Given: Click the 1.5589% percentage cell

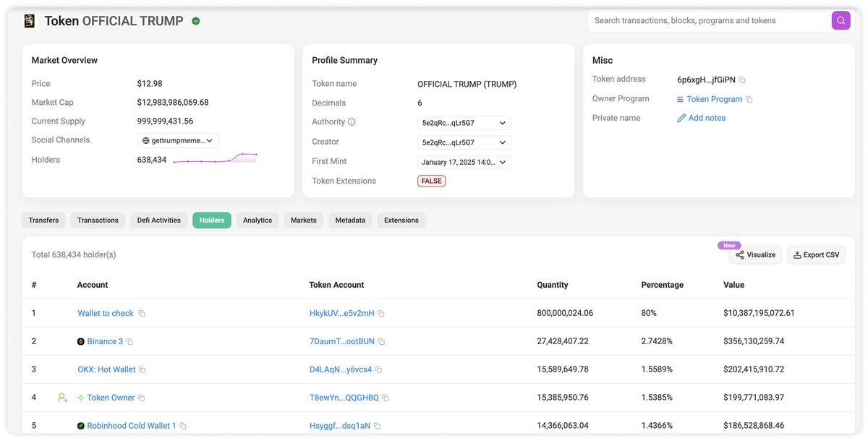Looking at the screenshot, I should point(657,369).
